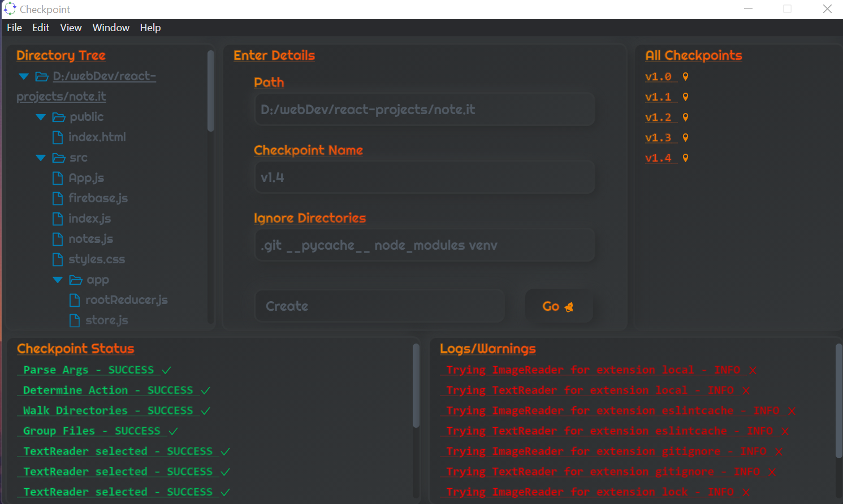Click the pin icon next to v1.2
The height and width of the screenshot is (504, 843).
click(685, 117)
